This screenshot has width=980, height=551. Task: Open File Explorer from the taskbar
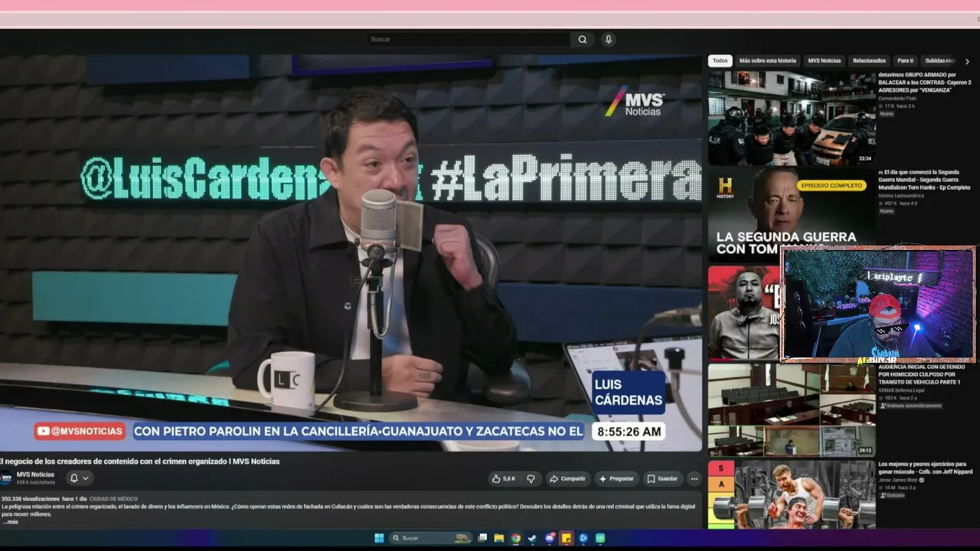click(x=499, y=538)
